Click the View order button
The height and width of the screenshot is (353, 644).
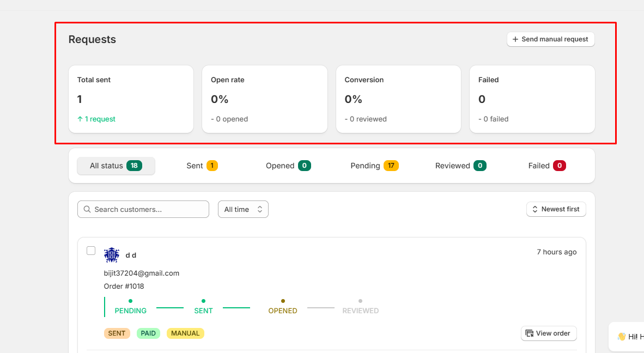point(549,333)
